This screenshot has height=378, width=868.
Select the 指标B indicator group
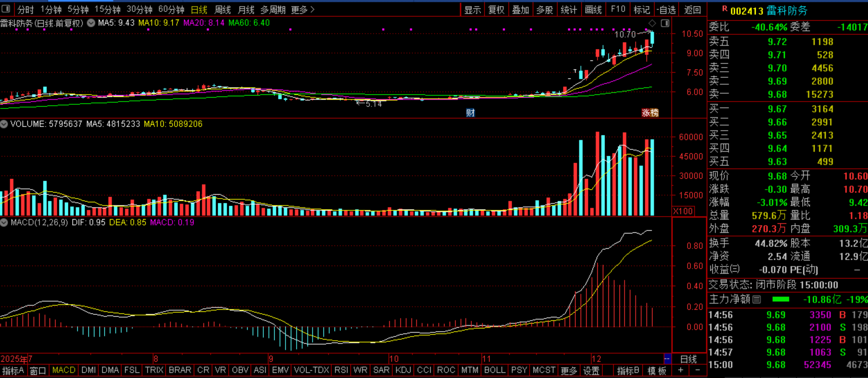tap(628, 371)
